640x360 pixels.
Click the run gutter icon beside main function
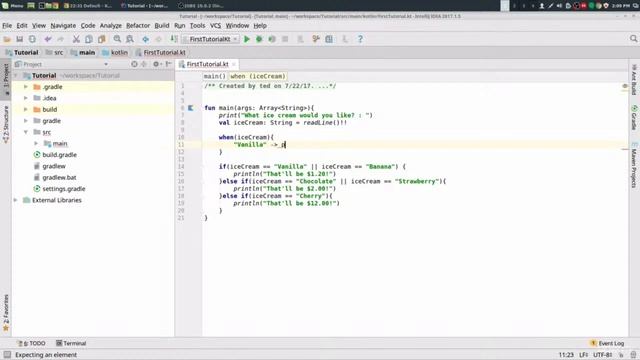pos(190,108)
